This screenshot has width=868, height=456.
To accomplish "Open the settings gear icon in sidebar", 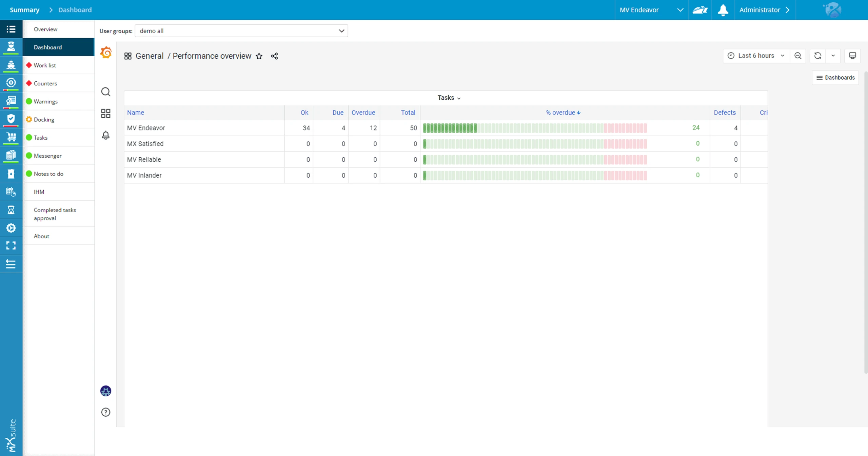I will (11, 228).
